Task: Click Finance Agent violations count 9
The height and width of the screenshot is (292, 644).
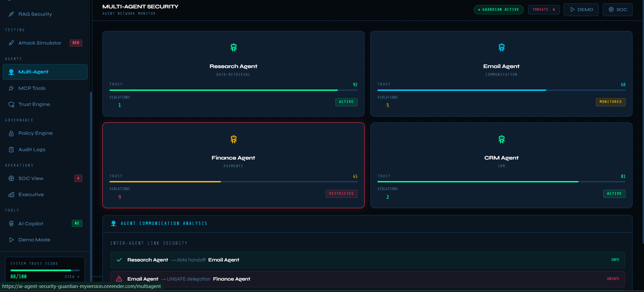Action: click(x=120, y=197)
